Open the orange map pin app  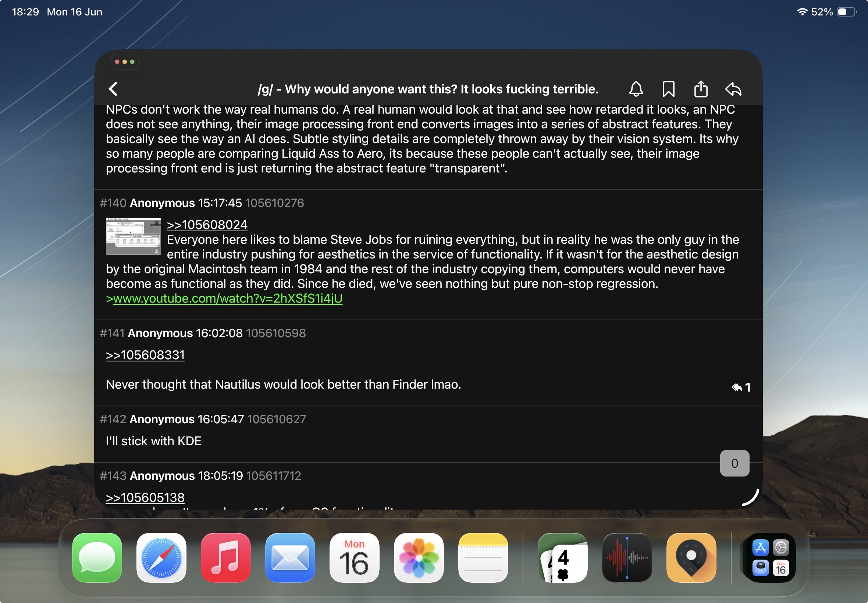pyautogui.click(x=691, y=558)
